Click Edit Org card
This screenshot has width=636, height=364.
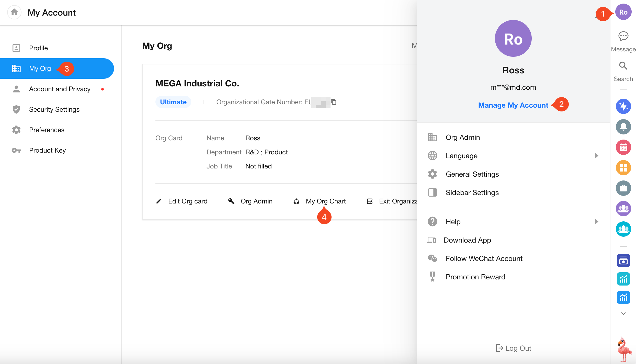[x=187, y=201]
